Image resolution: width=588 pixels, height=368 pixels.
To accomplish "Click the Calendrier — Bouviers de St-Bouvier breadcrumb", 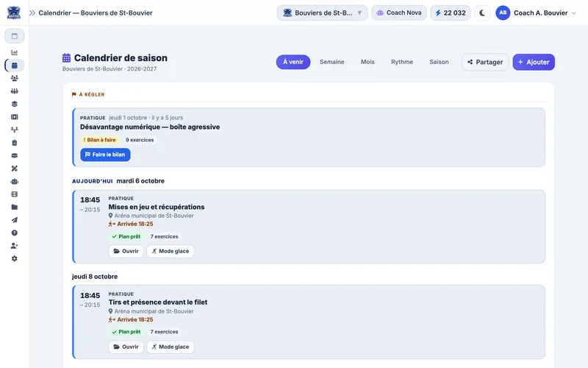I will pos(96,13).
